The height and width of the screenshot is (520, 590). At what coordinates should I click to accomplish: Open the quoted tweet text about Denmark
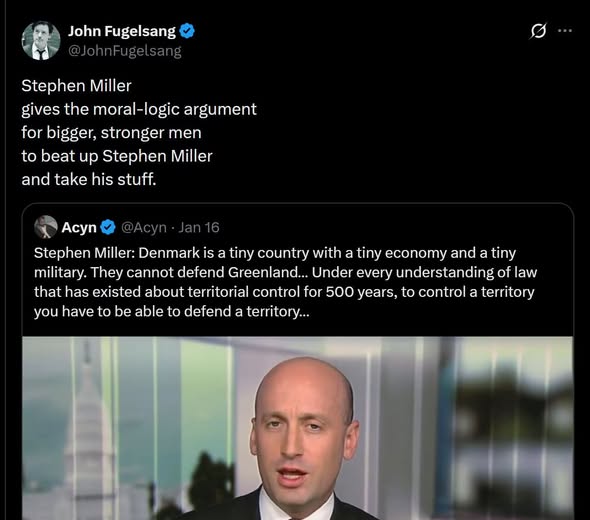pos(285,282)
